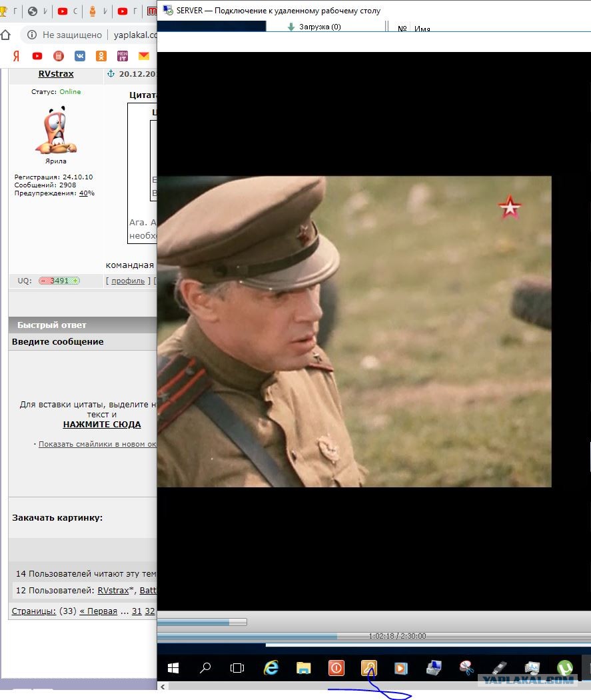Image resolution: width=591 pixels, height=700 pixels.
Task: Click 'НАЖМИТЕ СЮДА' quote insert link
Action: pos(102,424)
